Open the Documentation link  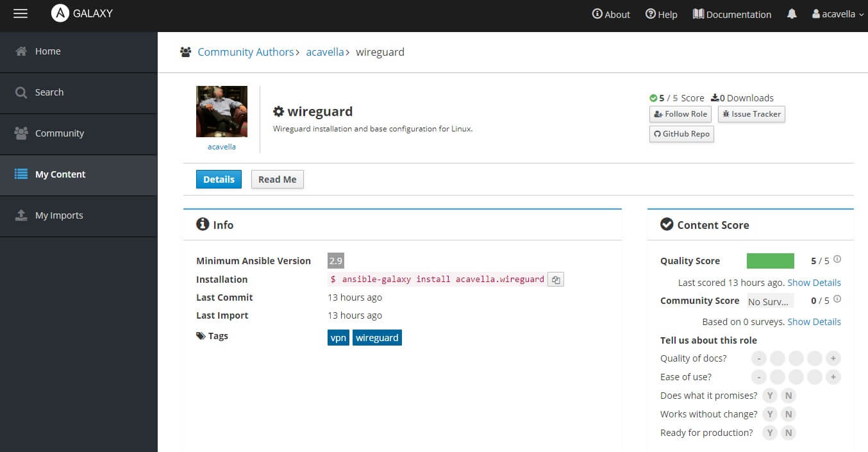(732, 14)
